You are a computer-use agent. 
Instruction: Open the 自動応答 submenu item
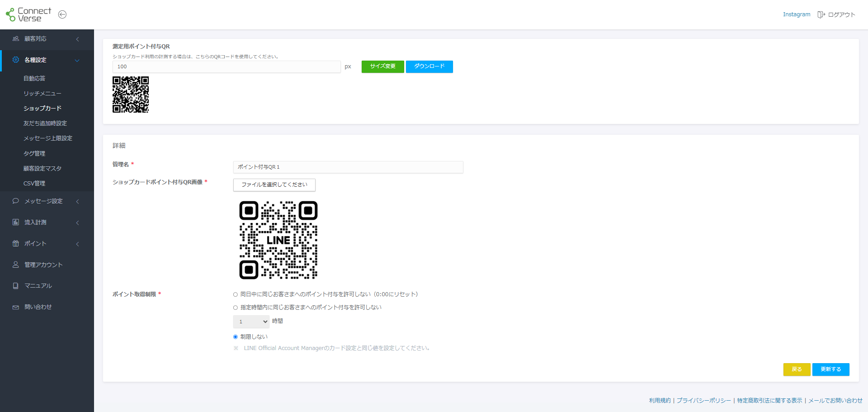coord(34,78)
